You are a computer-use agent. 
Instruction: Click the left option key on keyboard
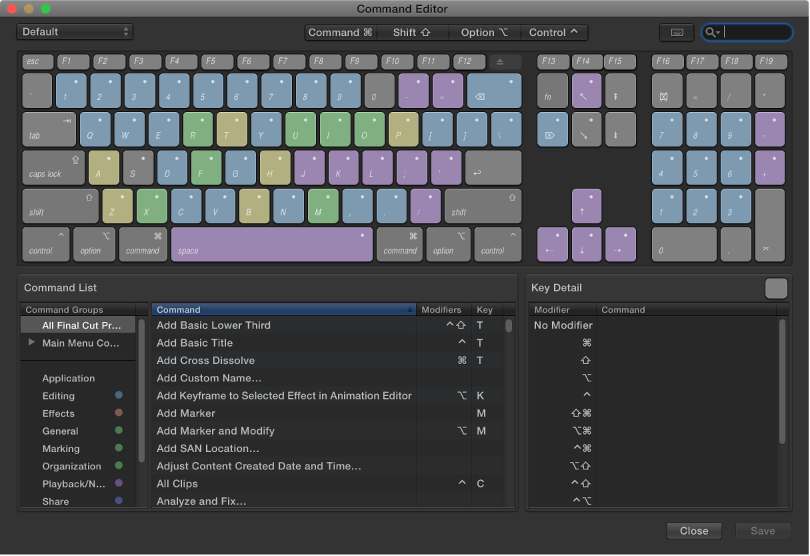94,244
